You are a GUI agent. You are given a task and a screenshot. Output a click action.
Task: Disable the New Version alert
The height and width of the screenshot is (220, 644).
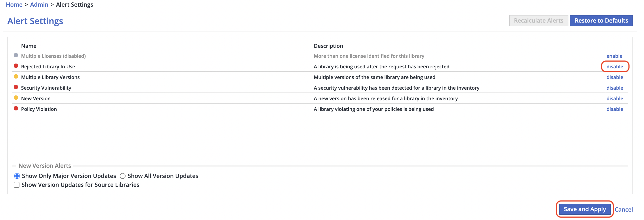coord(615,99)
